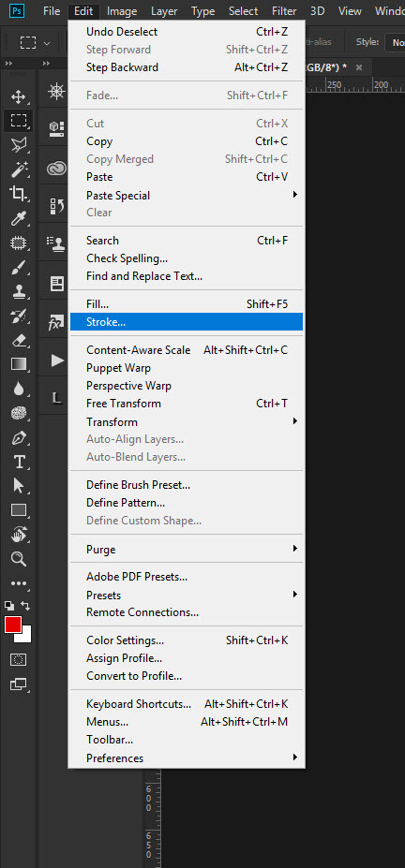Choose Check Spelling...
The height and width of the screenshot is (868, 405).
pos(187,257)
